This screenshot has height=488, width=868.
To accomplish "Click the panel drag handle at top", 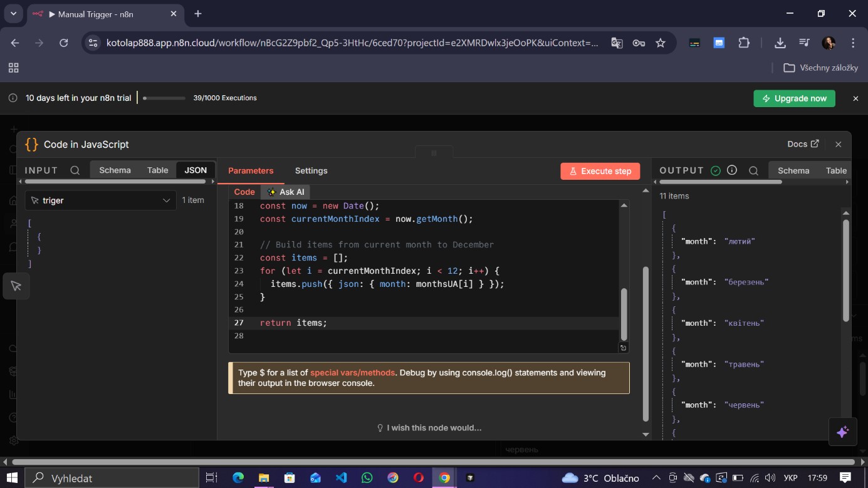I will [x=434, y=153].
